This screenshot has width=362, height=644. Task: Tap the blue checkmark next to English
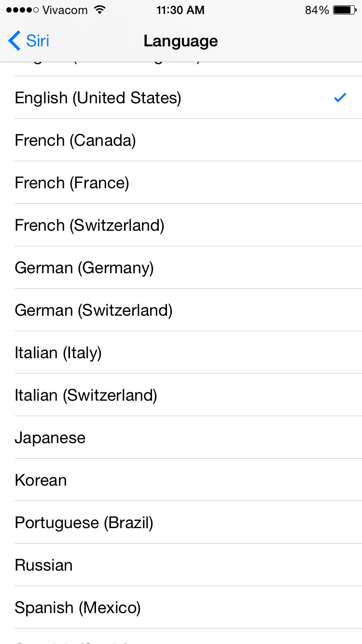(340, 98)
